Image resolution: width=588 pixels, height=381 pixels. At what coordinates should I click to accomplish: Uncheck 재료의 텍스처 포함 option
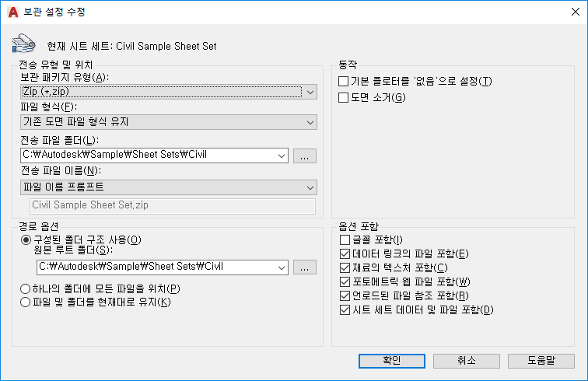(x=345, y=268)
